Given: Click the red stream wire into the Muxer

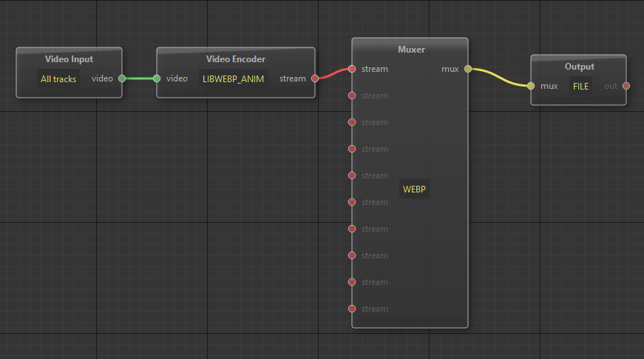Looking at the screenshot, I should point(333,73).
